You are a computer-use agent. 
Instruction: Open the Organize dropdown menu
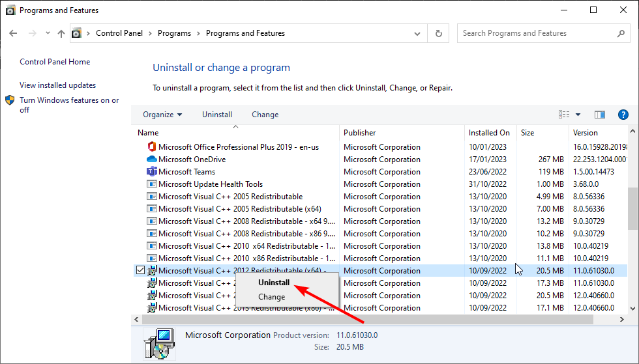pos(162,115)
